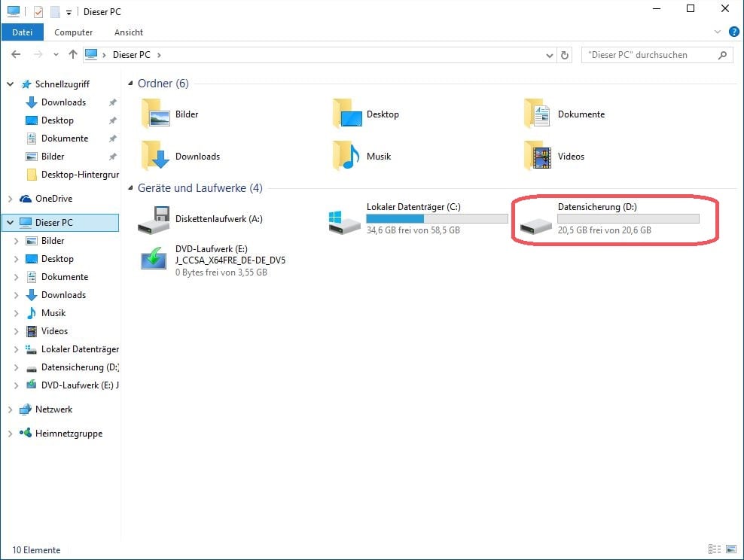Click the C: drive capacity bar
The image size is (744, 560).
[x=435, y=219]
